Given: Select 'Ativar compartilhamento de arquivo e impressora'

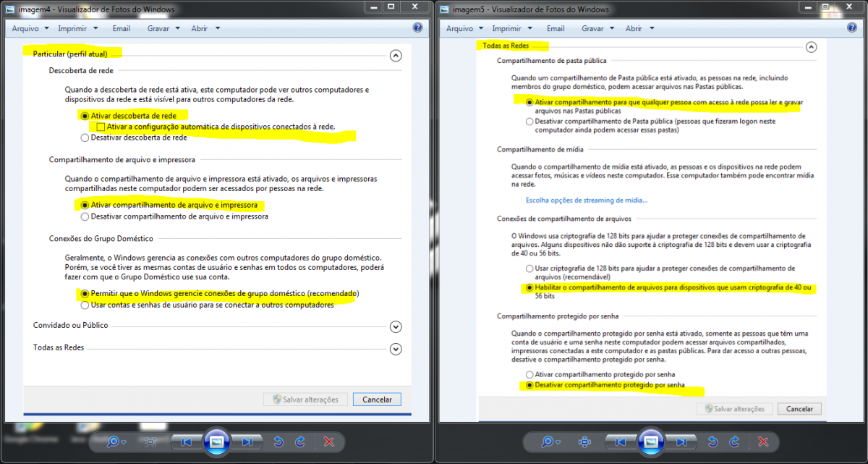Looking at the screenshot, I should click(85, 205).
